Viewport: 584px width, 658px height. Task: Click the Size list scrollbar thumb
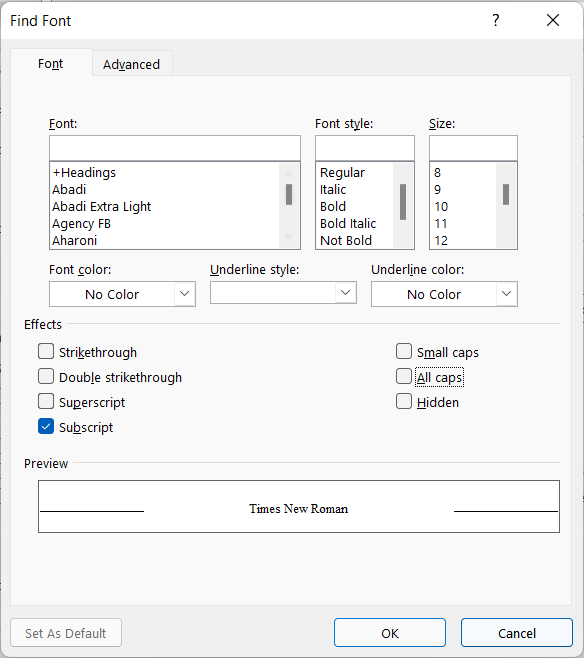click(x=506, y=194)
